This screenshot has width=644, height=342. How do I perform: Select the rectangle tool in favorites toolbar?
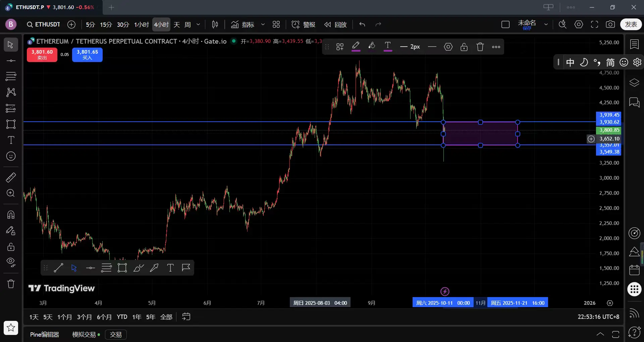point(122,268)
